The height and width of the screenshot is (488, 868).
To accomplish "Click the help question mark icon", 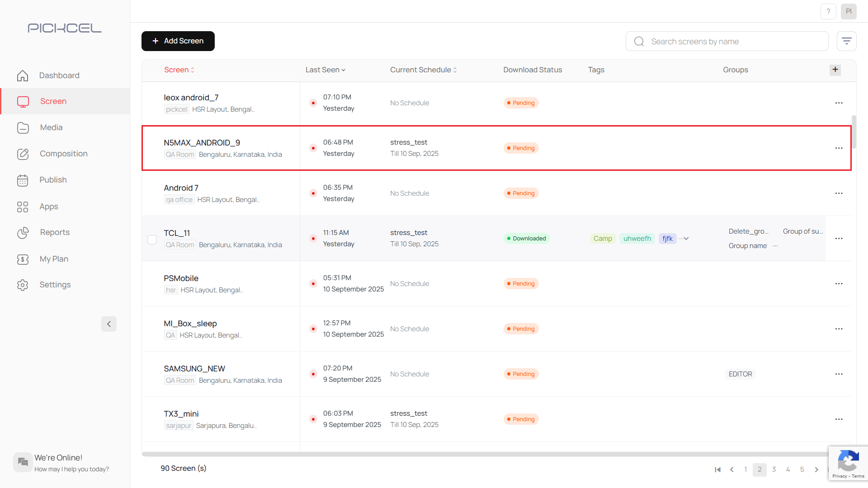I will click(x=828, y=11).
